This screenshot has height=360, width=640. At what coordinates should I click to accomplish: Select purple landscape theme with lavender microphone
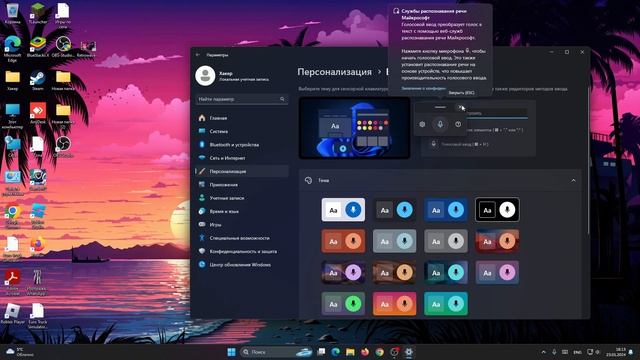343,272
